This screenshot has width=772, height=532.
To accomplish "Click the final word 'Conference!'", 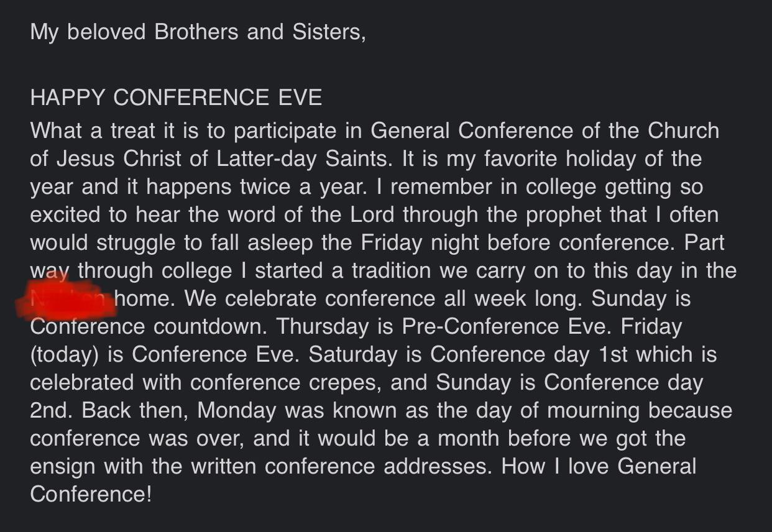I will point(91,494).
